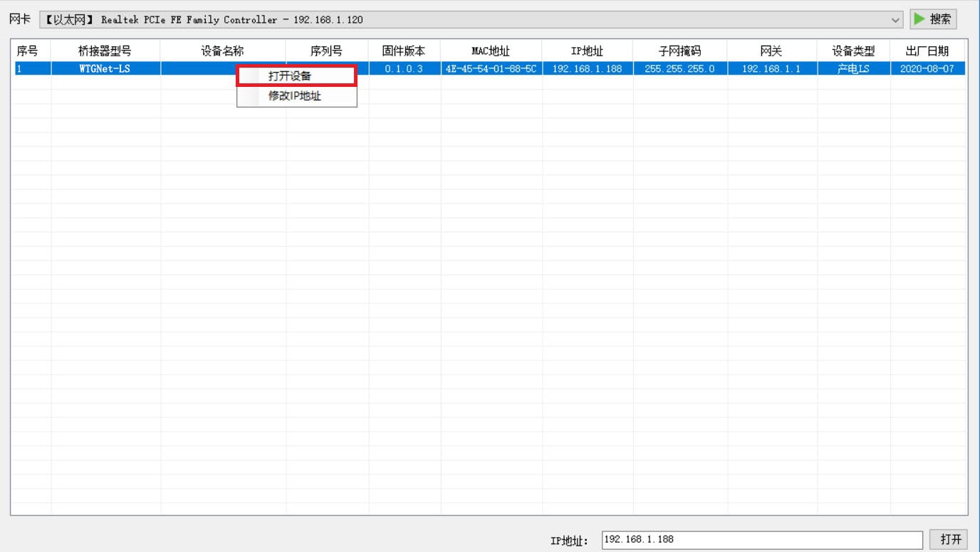
Task: Select gateway cell 192.168.1.1
Action: click(x=772, y=68)
